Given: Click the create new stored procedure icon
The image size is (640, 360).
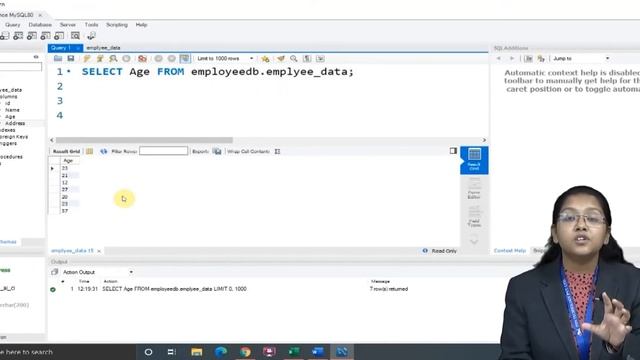Looking at the screenshot, I should pos(45,36).
